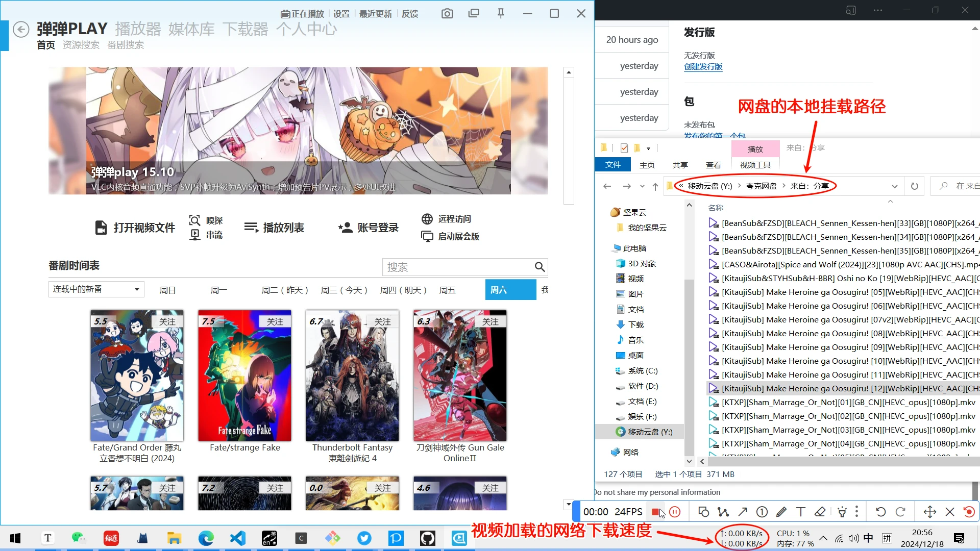Click the 播放 play button in file explorer
This screenshot has width=980, height=551.
[x=754, y=148]
